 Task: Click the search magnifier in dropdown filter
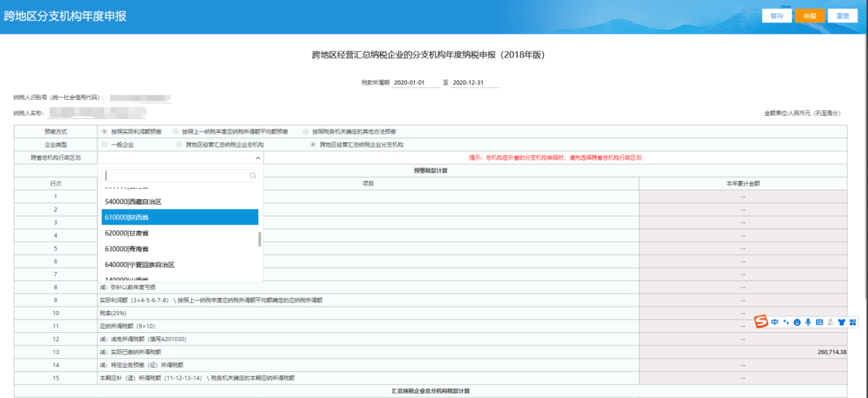pyautogui.click(x=253, y=176)
